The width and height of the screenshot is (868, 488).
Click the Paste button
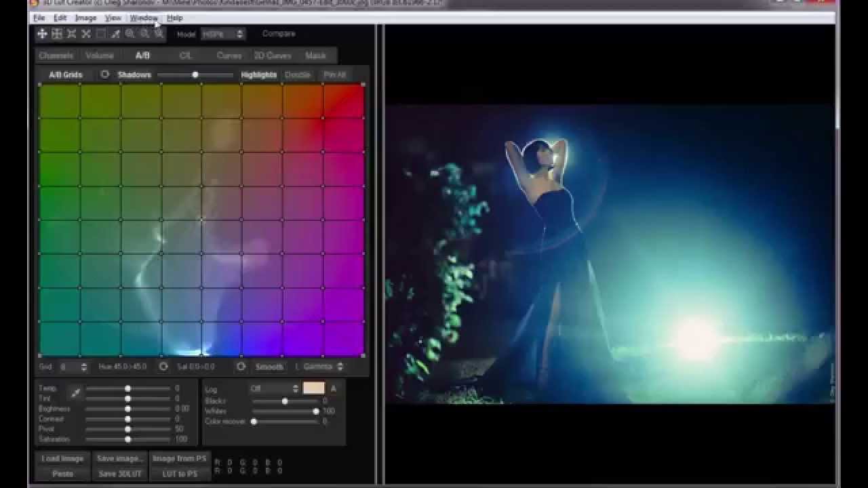[x=62, y=474]
